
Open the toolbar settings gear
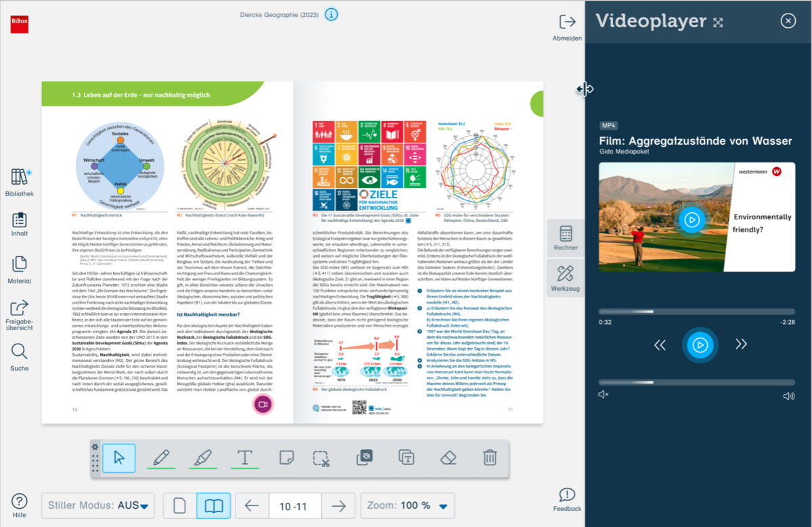[x=95, y=446]
